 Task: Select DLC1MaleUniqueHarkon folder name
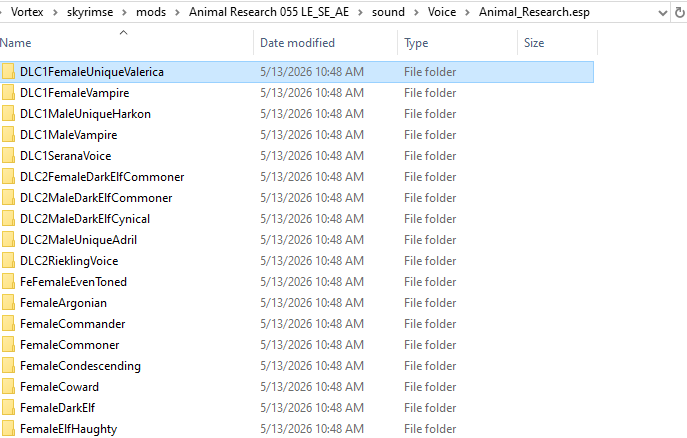85,114
